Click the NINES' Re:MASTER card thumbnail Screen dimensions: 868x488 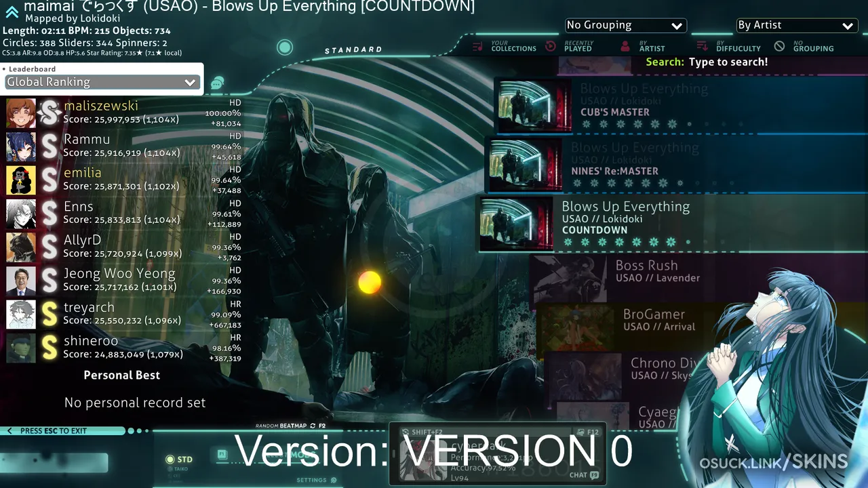click(526, 165)
